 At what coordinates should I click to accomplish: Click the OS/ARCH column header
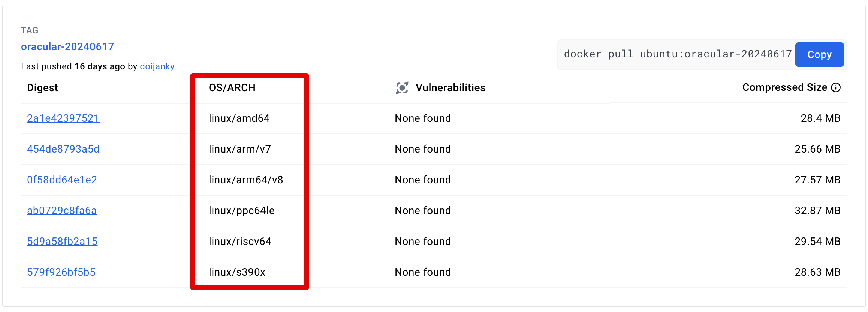[x=232, y=87]
